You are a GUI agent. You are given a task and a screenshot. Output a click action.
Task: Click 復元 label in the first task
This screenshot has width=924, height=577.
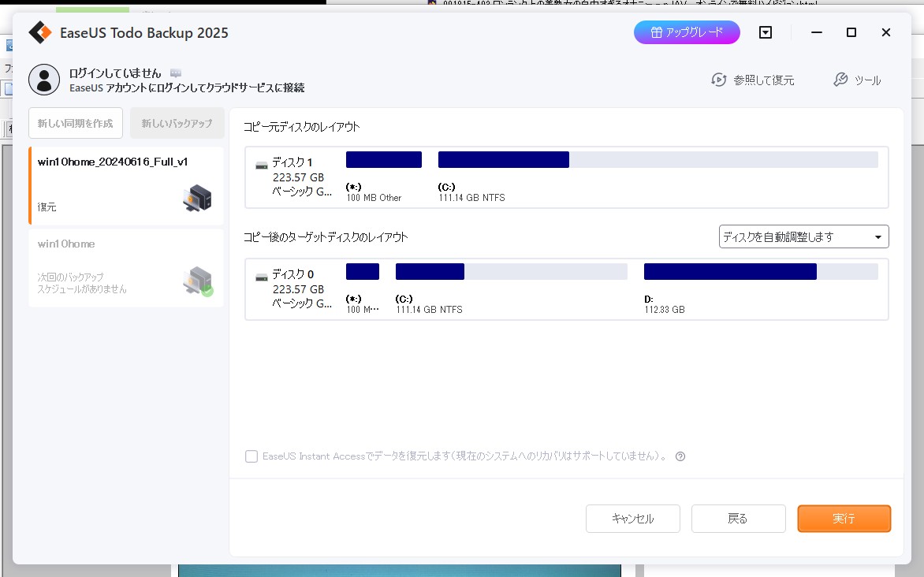[47, 207]
